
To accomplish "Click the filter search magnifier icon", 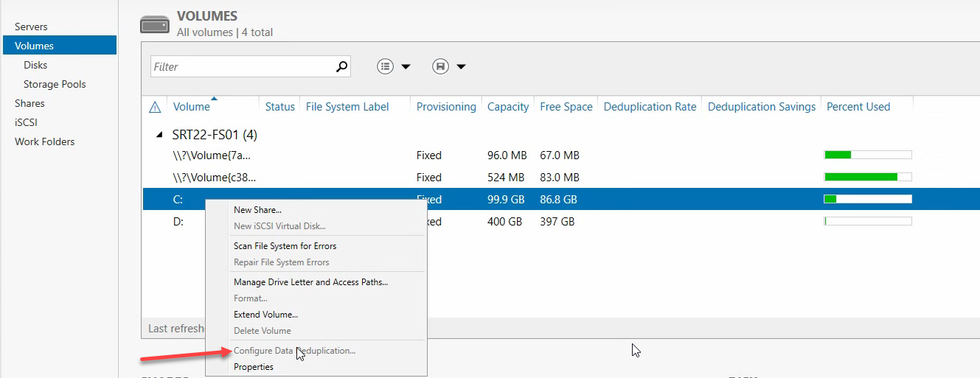I will (341, 66).
